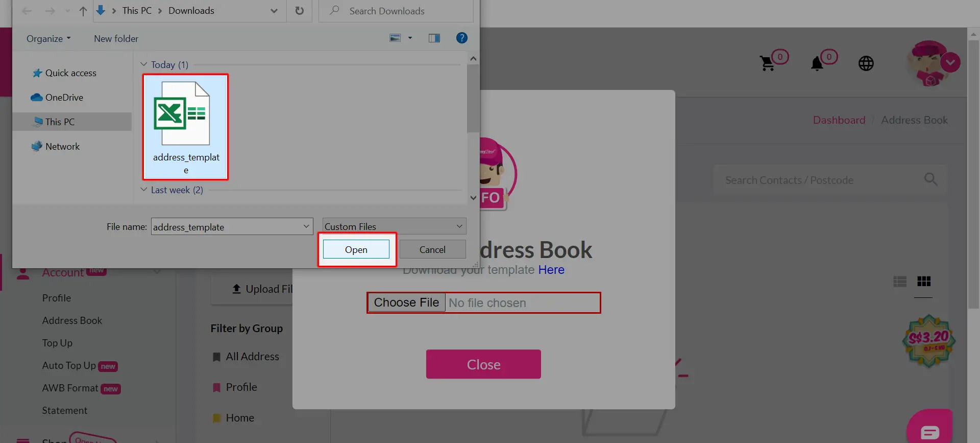Image resolution: width=980 pixels, height=443 pixels.
Task: Open Statement in sidebar
Action: click(64, 410)
